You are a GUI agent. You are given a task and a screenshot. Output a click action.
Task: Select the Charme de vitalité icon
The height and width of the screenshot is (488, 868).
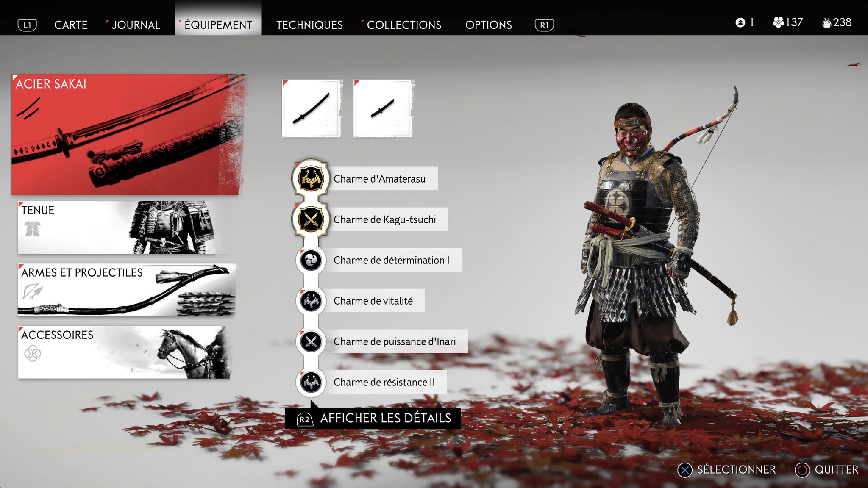[x=311, y=300]
